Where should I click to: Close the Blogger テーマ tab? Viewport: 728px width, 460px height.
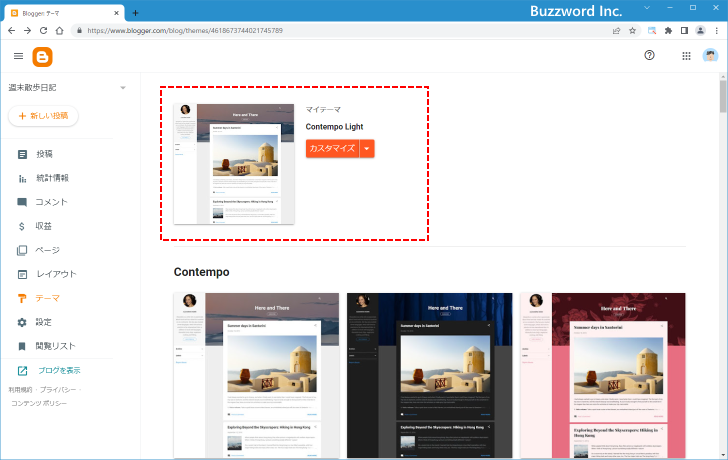(117, 13)
